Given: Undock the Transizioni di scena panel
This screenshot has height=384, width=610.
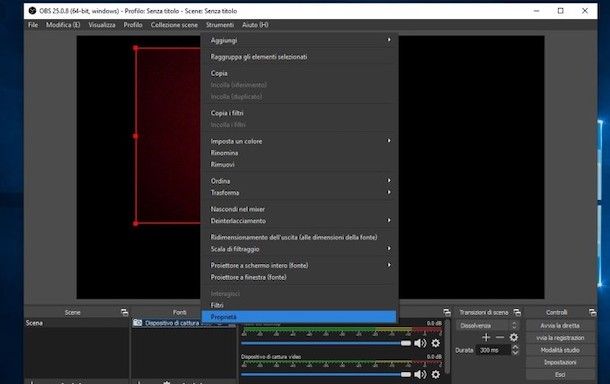Looking at the screenshot, I should [517, 312].
